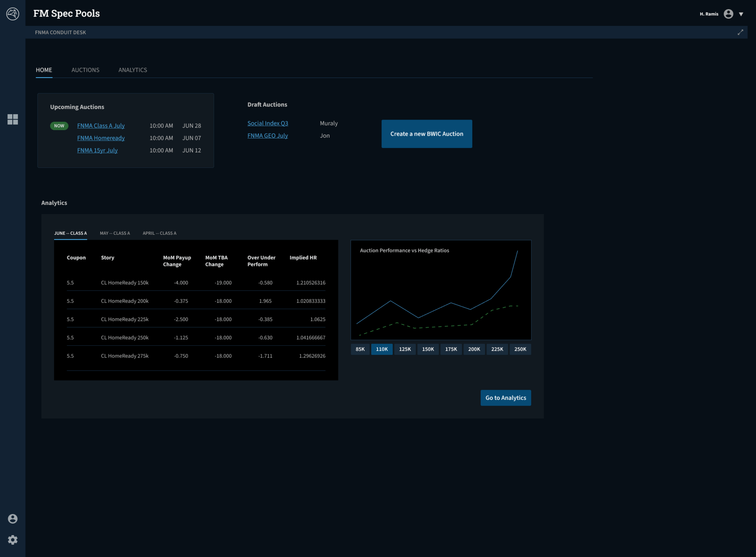This screenshot has width=756, height=557.
Task: Click the 1.210526316 Implied HR value
Action: coord(311,283)
